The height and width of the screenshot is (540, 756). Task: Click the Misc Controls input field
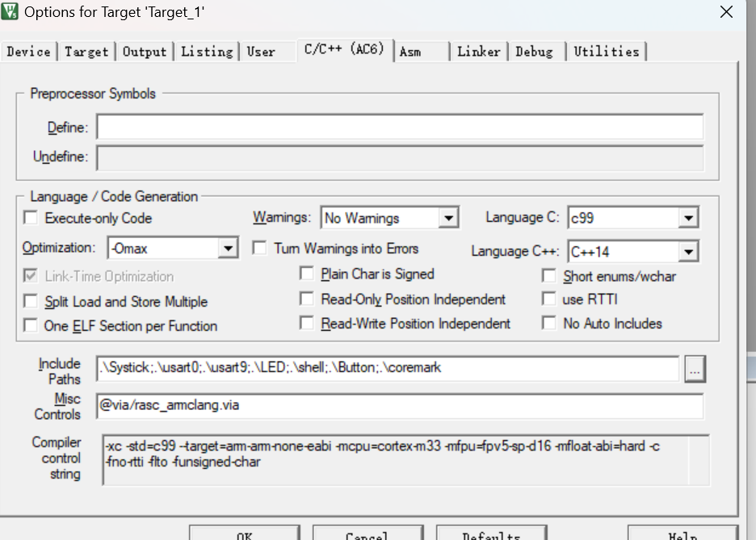[x=400, y=405]
